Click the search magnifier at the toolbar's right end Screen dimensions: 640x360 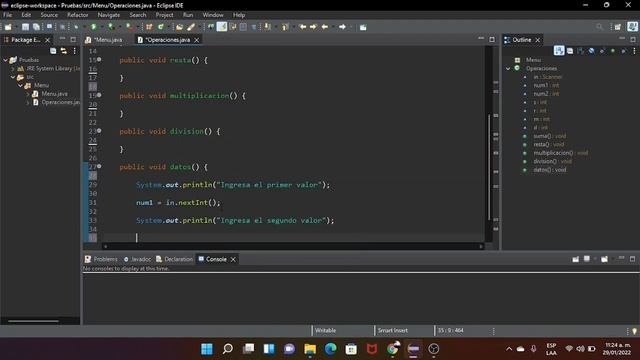click(599, 27)
